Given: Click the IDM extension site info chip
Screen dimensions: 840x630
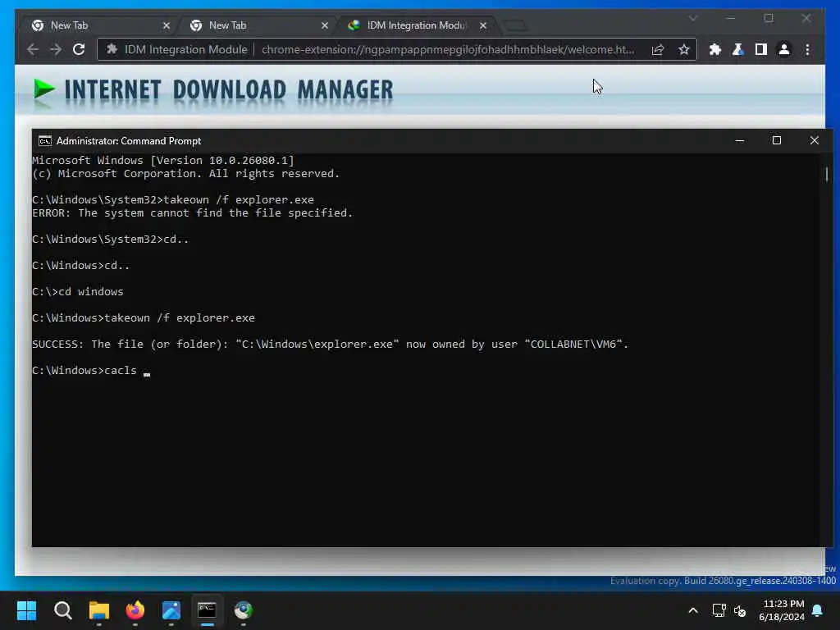Looking at the screenshot, I should pyautogui.click(x=178, y=50).
